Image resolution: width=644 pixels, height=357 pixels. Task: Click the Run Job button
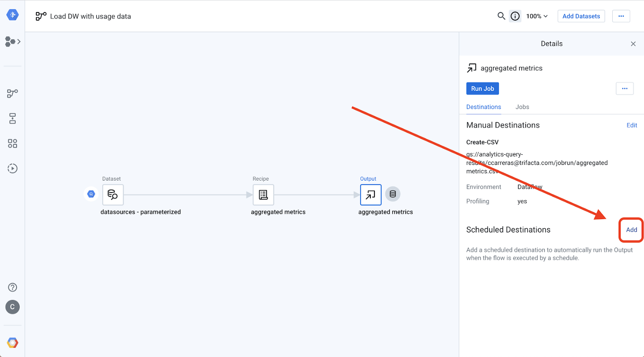483,89
